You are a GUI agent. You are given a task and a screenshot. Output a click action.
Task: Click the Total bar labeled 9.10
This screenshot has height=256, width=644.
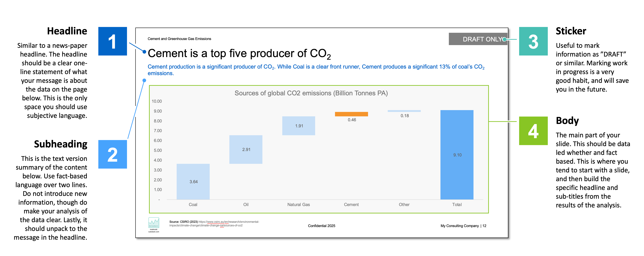tap(457, 155)
